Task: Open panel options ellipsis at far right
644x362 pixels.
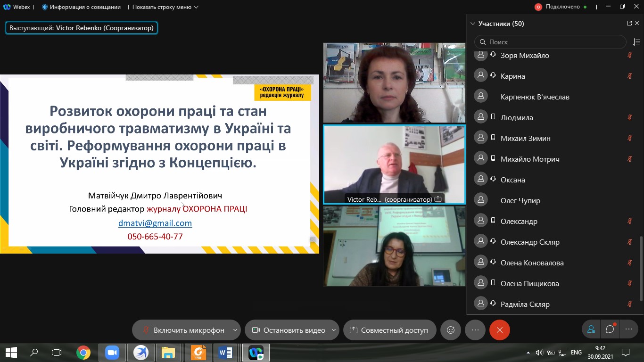Action: (628, 329)
